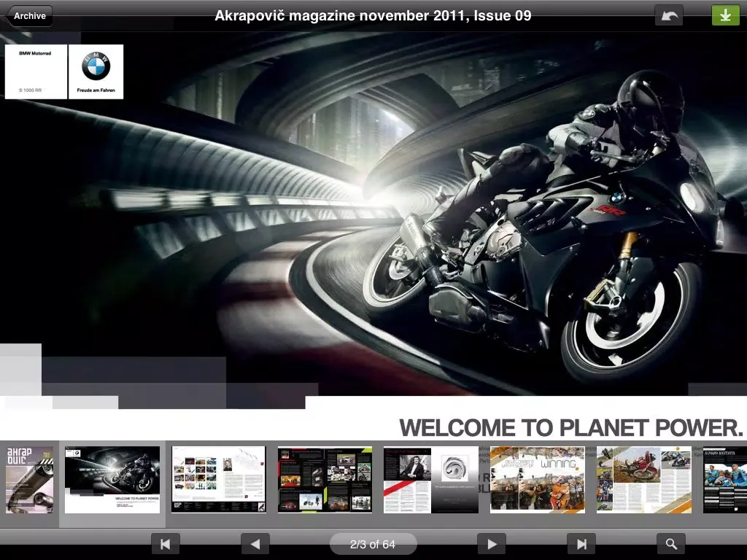Open the photo-grid contents spread thumbnail
Screen dimensions: 747x560
[218, 480]
